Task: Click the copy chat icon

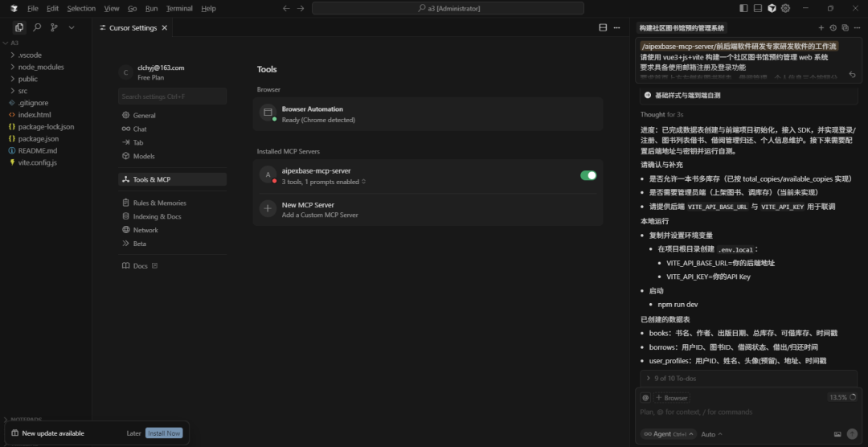Action: point(845,27)
